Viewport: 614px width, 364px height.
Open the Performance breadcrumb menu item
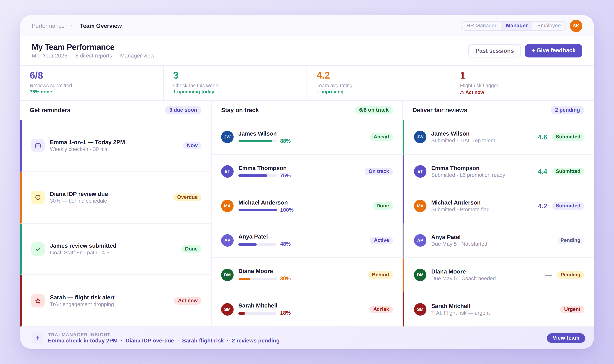point(48,26)
